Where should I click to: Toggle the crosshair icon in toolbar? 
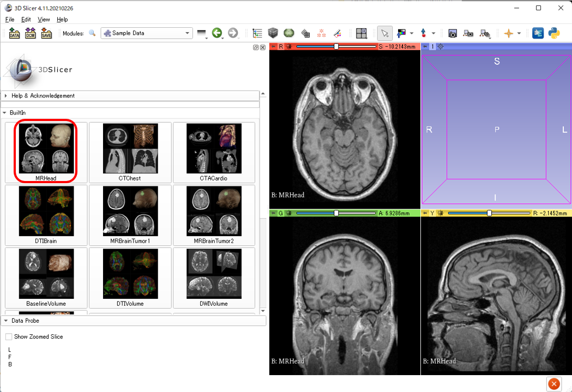508,33
